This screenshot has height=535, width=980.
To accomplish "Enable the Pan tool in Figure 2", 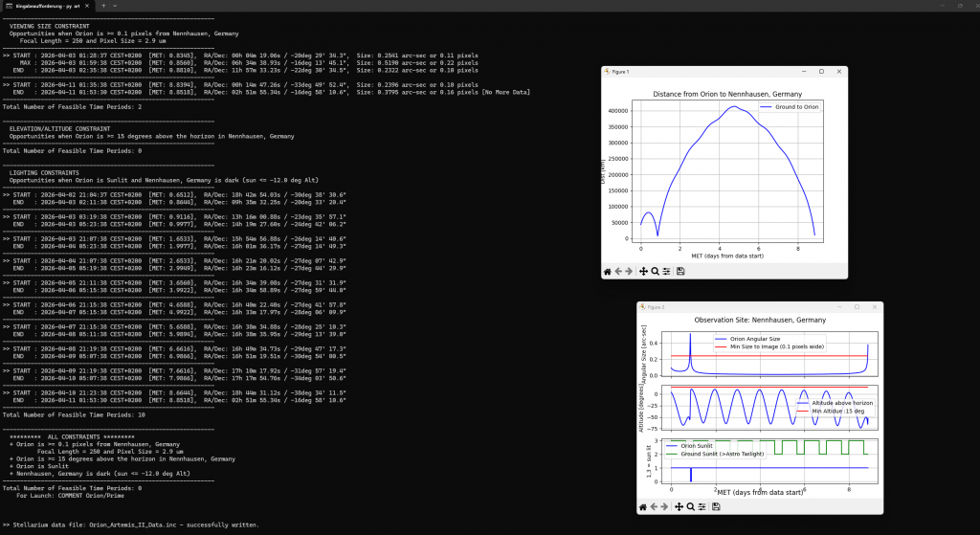I will pos(679,506).
